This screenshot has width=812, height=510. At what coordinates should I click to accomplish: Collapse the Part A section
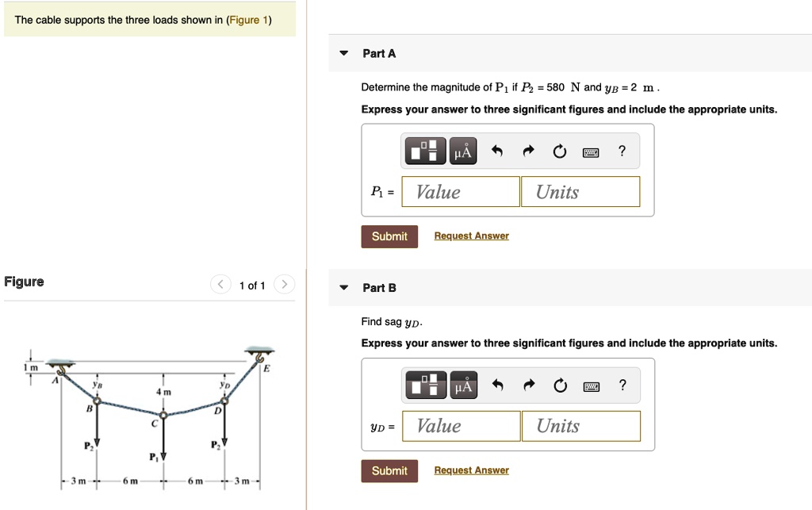click(343, 52)
